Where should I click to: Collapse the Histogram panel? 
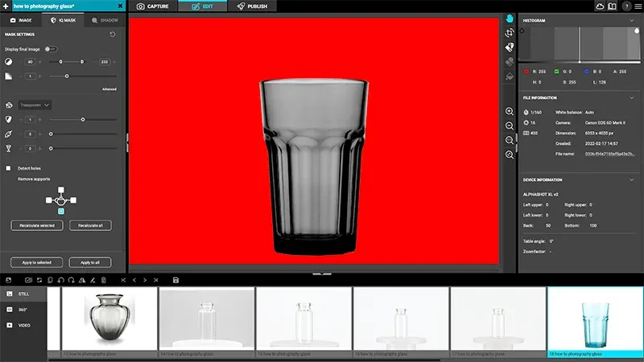click(x=632, y=21)
